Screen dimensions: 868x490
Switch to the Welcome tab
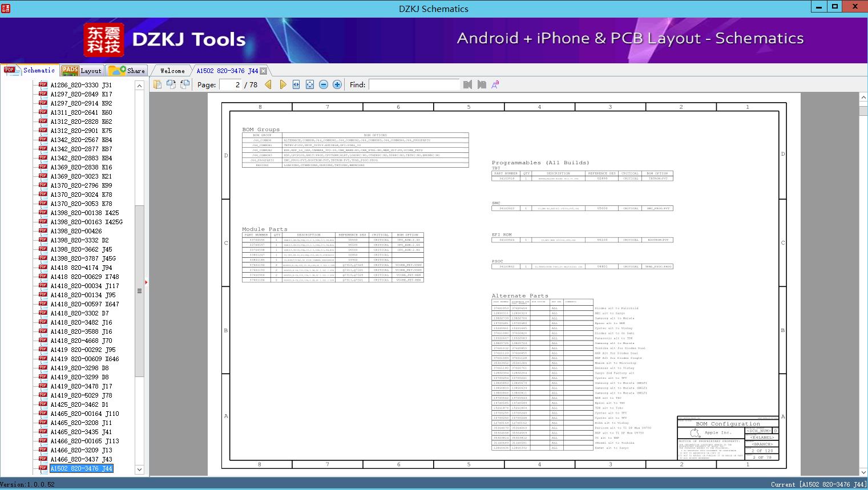tap(172, 71)
